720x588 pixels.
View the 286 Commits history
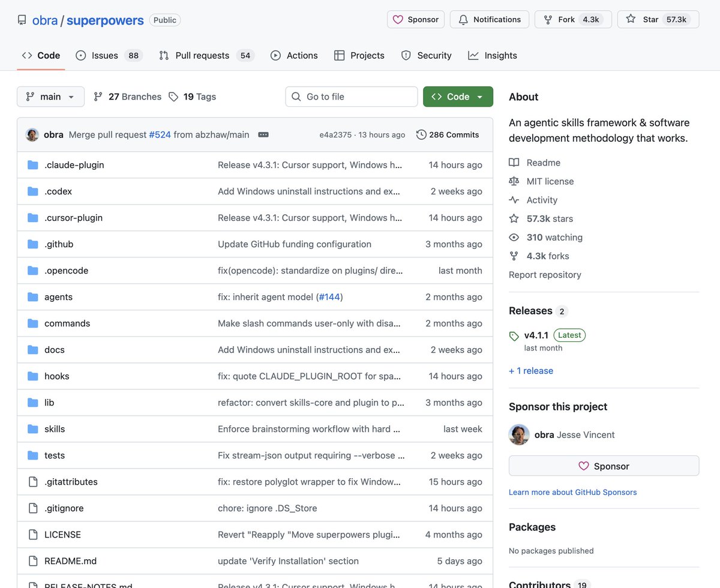[x=448, y=134]
